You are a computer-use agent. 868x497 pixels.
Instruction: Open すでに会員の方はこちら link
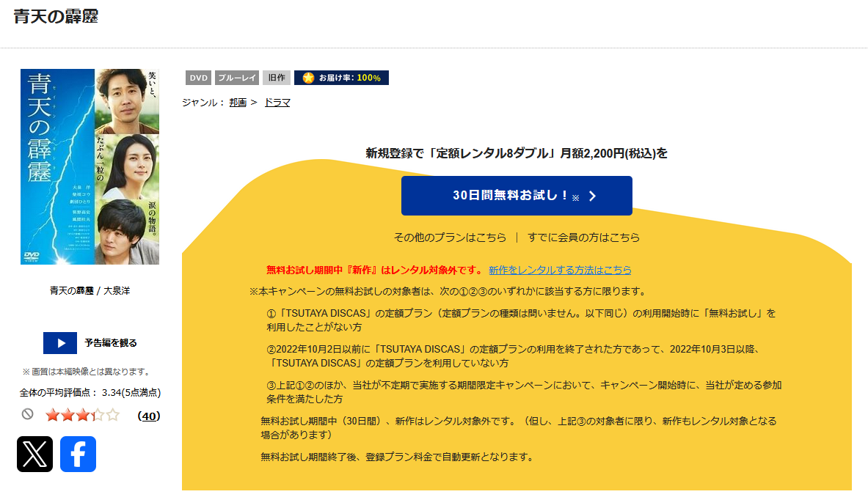click(583, 238)
